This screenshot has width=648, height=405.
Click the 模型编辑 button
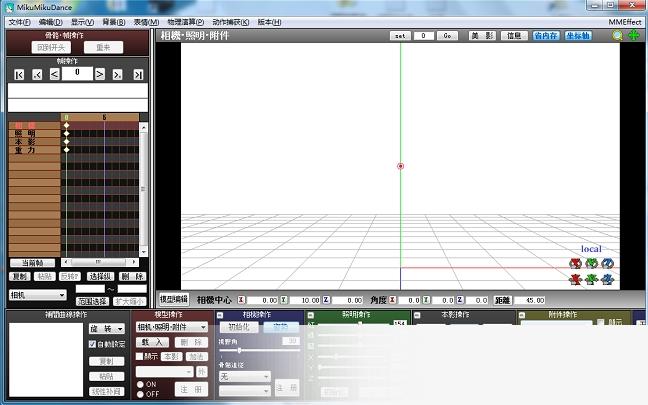[174, 299]
